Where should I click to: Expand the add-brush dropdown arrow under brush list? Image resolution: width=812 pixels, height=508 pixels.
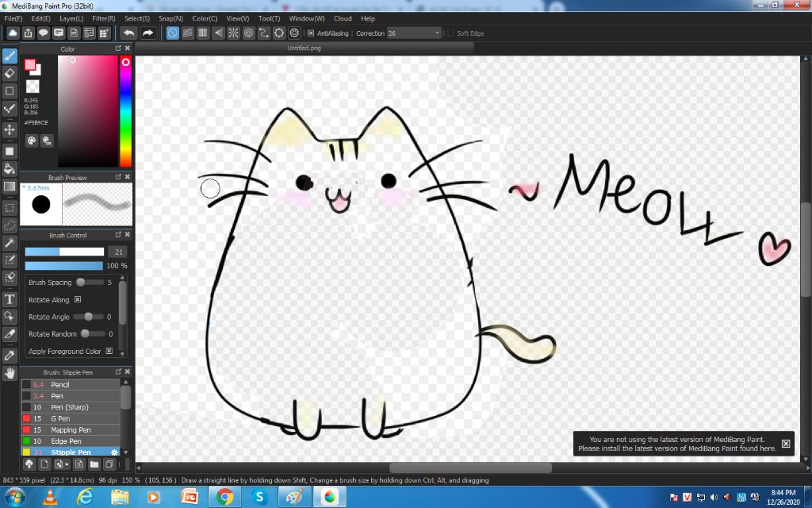(67, 464)
